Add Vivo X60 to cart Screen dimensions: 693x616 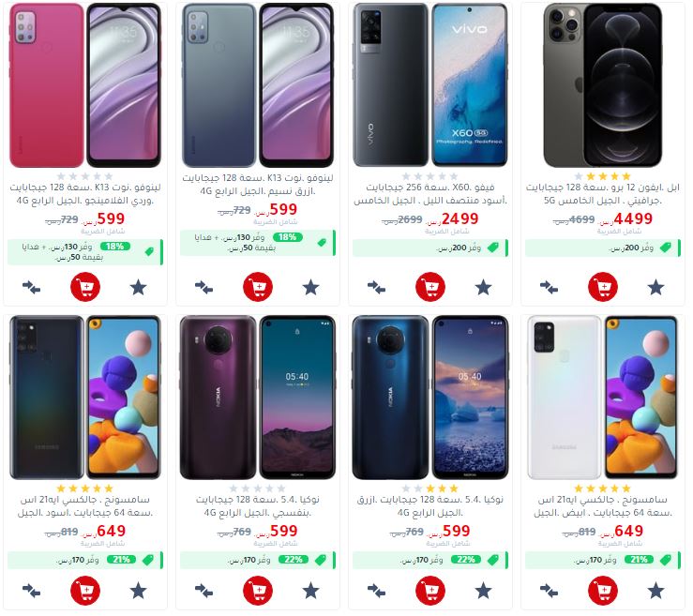click(430, 287)
